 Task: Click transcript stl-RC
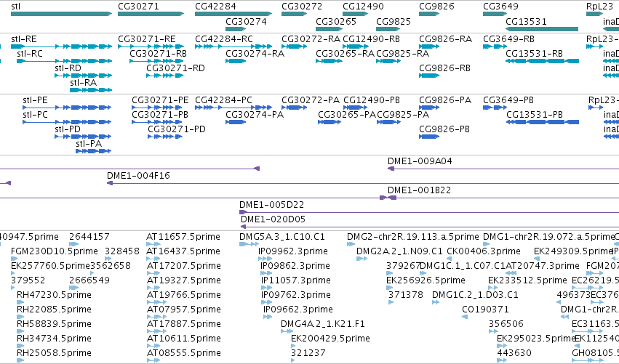(30, 54)
